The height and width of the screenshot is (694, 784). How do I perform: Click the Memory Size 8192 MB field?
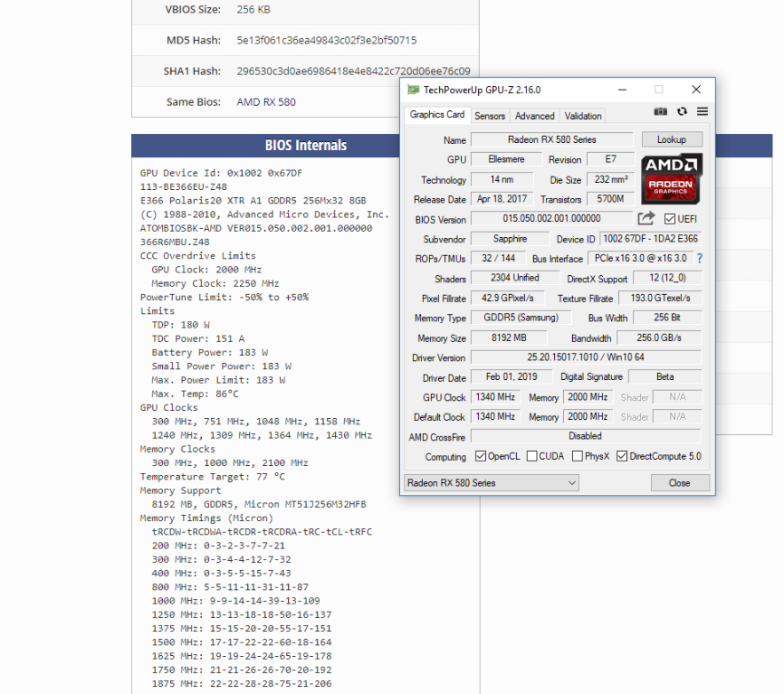(509, 337)
